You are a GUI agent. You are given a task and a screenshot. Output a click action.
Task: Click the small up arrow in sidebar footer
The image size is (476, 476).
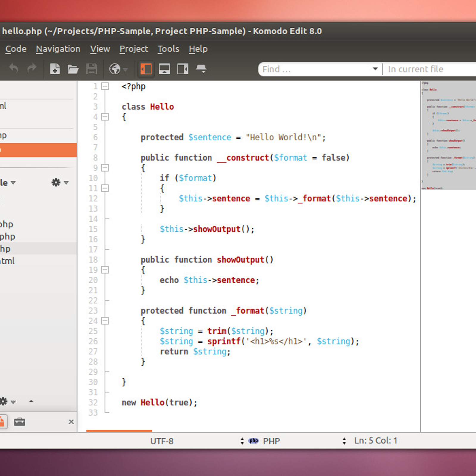click(31, 401)
